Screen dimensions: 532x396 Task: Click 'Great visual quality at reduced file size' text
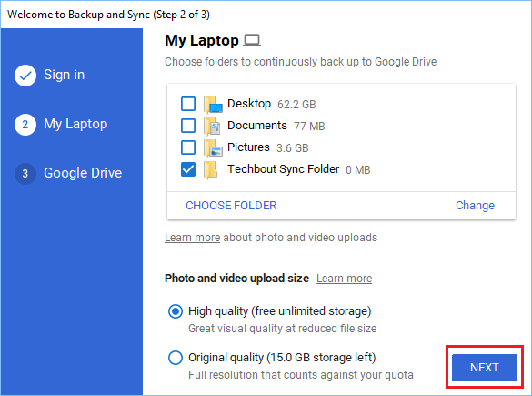tap(282, 329)
